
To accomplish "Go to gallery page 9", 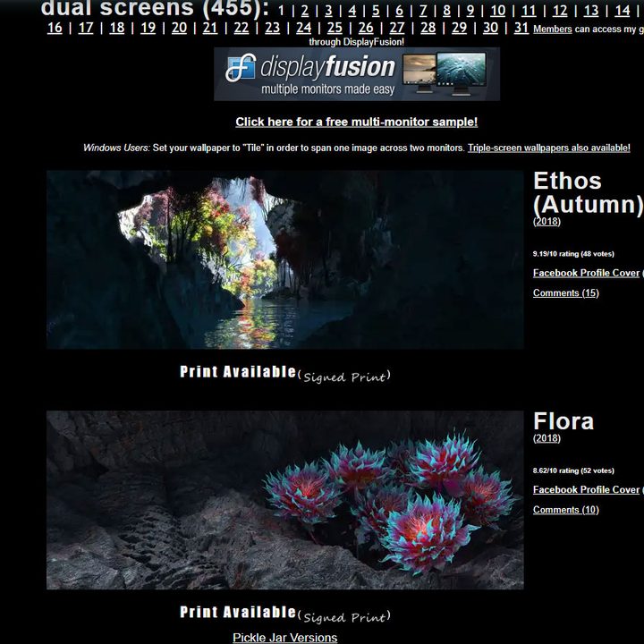I will [x=470, y=11].
